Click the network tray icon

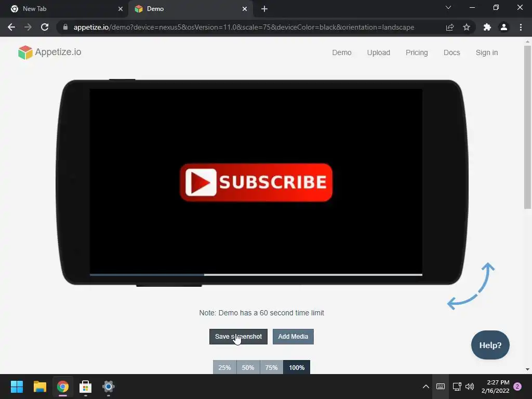pos(457,387)
